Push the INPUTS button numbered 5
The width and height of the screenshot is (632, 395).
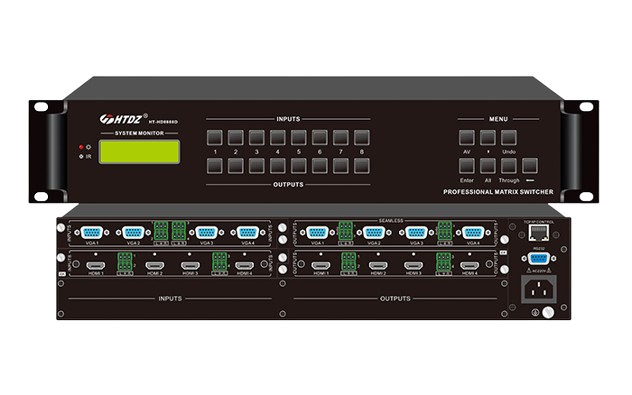(299, 138)
